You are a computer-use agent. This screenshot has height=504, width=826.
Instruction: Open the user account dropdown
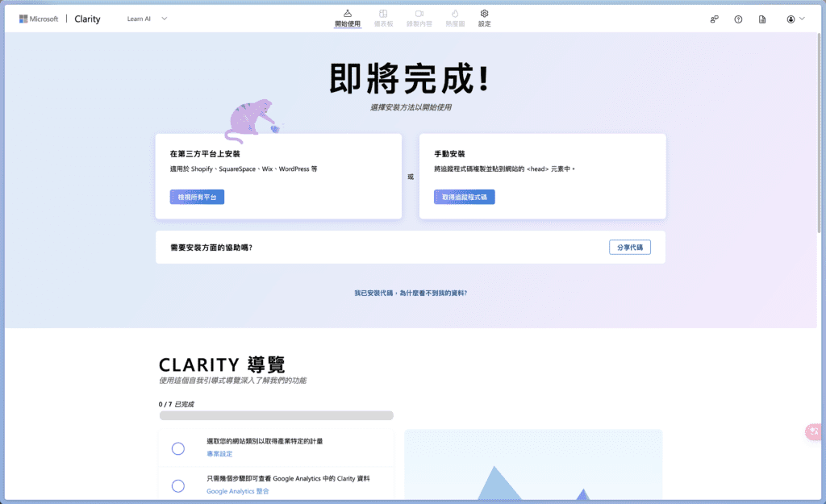(x=795, y=19)
